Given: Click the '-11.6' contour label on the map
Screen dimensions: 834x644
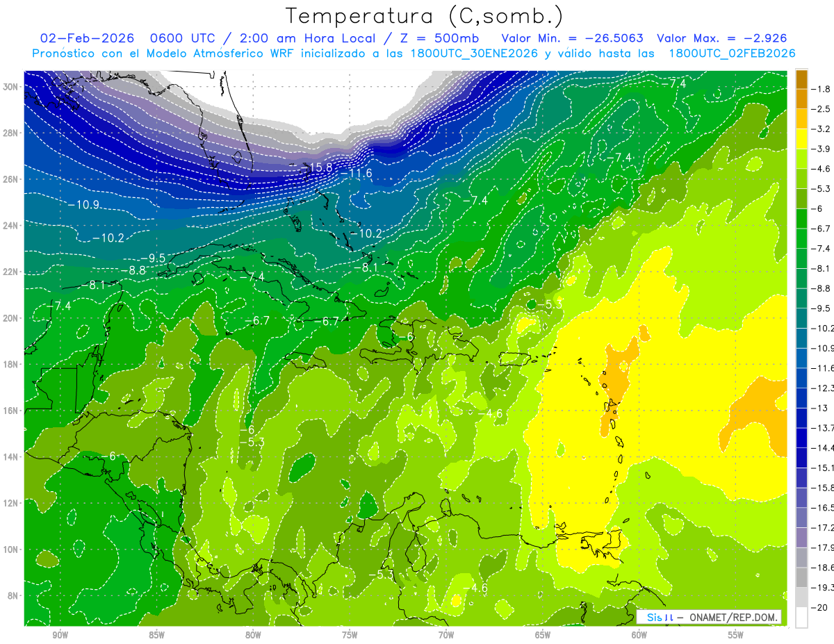Looking at the screenshot, I should 357,172.
